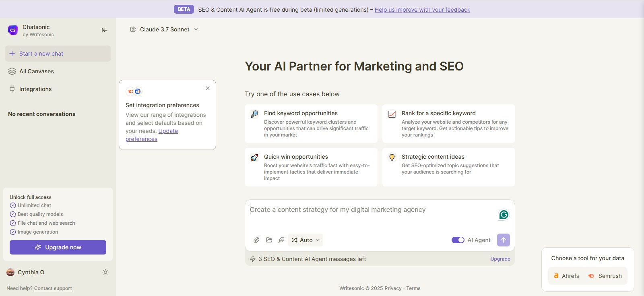The height and width of the screenshot is (296, 644).
Task: Select the Find keyword opportunities card
Action: point(311,124)
